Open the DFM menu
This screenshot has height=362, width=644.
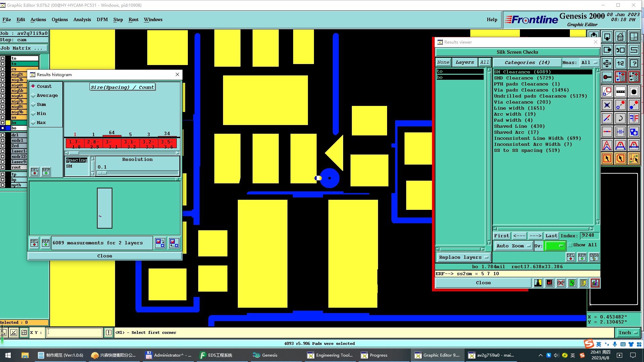click(x=102, y=19)
